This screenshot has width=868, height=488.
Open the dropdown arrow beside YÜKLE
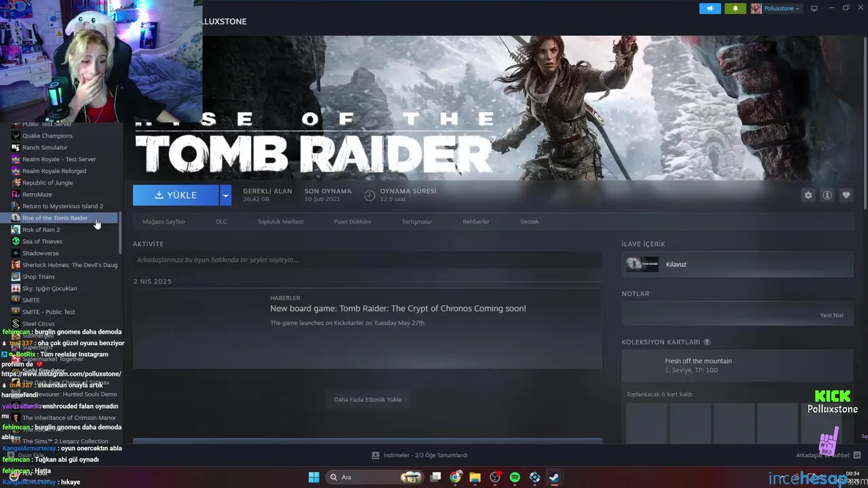click(226, 195)
